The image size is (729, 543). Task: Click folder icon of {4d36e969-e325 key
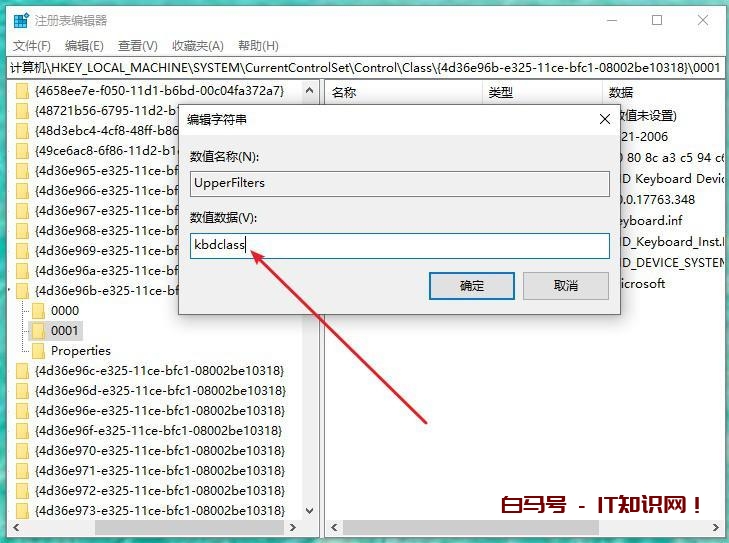coord(22,251)
